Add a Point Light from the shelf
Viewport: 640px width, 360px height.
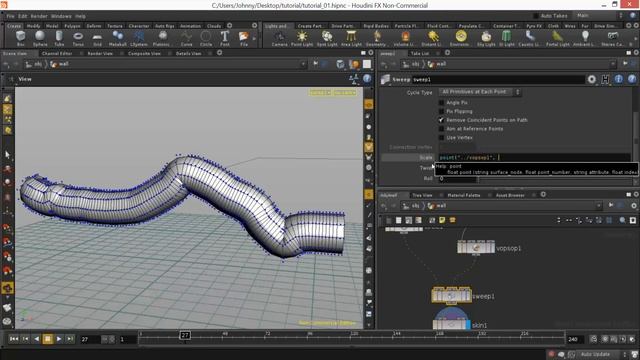click(302, 38)
